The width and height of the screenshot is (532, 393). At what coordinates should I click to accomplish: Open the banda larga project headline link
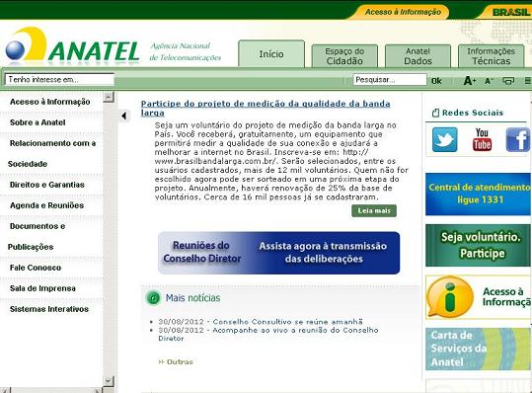pos(266,108)
